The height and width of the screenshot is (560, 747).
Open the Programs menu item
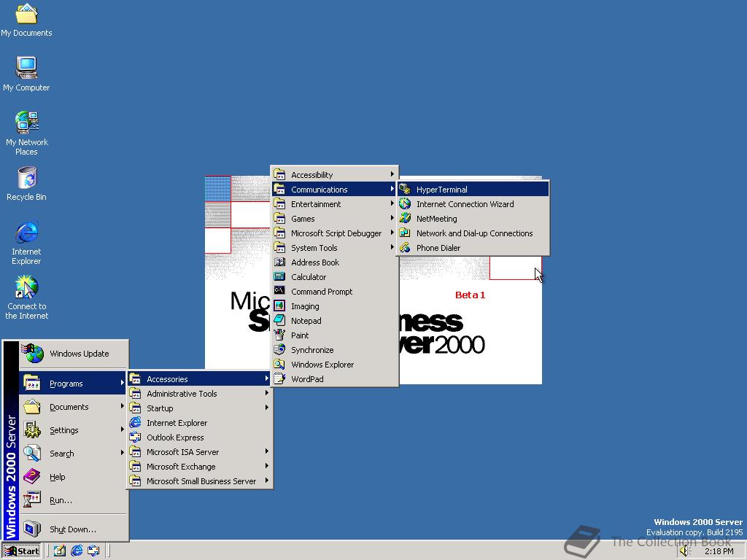tap(74, 384)
